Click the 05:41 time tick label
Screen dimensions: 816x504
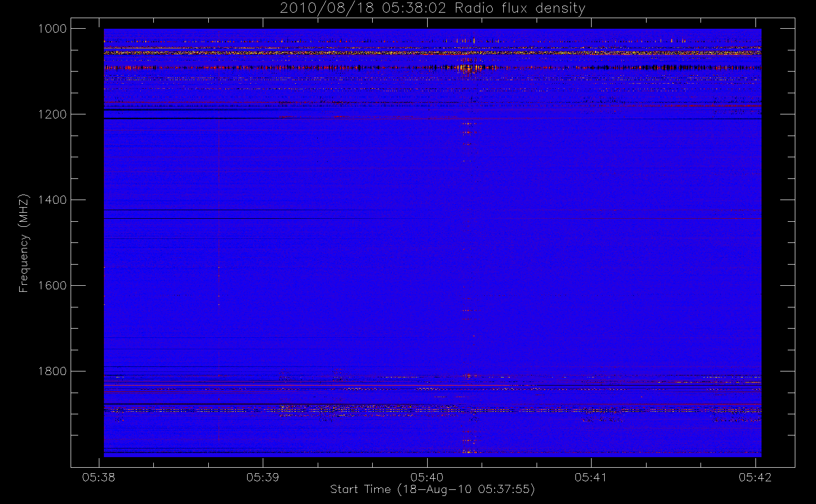[591, 477]
